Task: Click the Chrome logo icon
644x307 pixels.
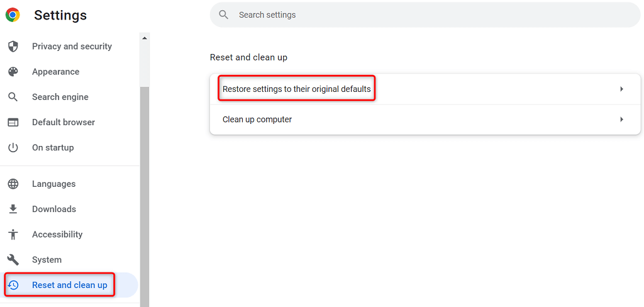Action: (13, 14)
